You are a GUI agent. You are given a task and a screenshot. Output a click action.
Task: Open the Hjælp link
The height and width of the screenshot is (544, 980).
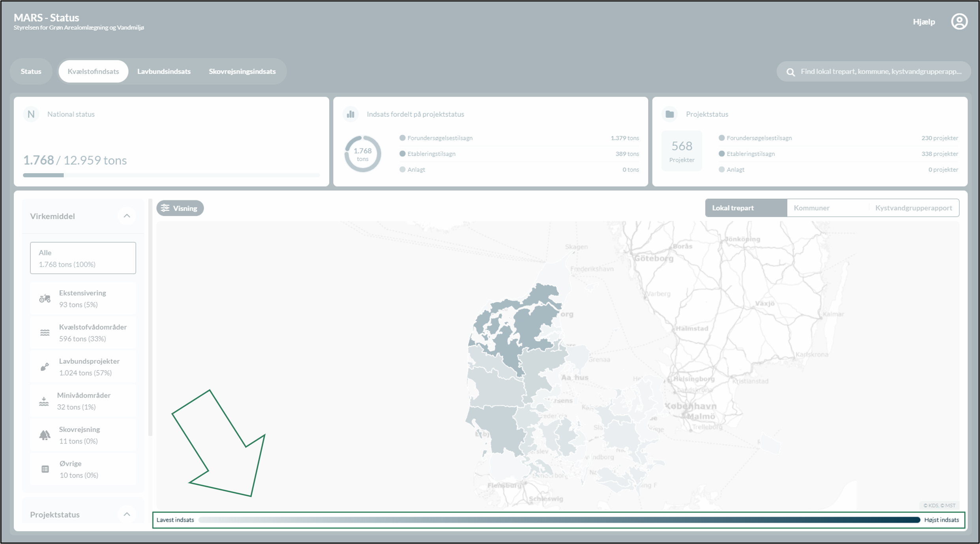(924, 22)
